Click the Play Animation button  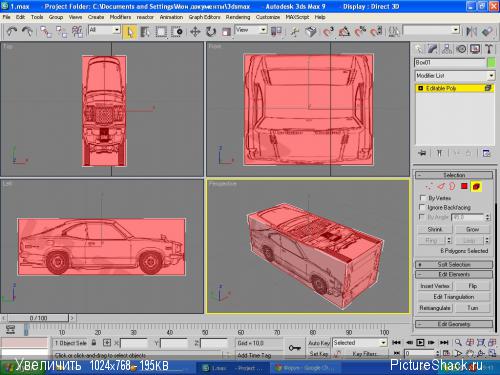(420, 342)
